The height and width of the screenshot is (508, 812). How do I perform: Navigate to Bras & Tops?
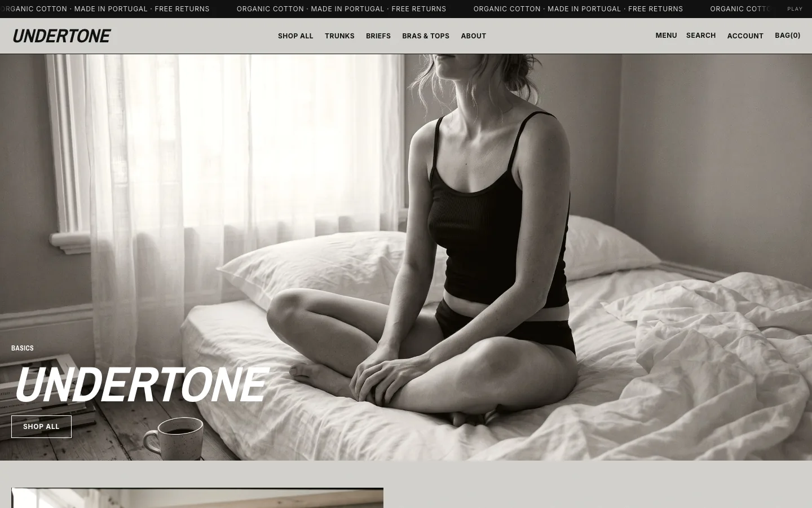click(426, 36)
